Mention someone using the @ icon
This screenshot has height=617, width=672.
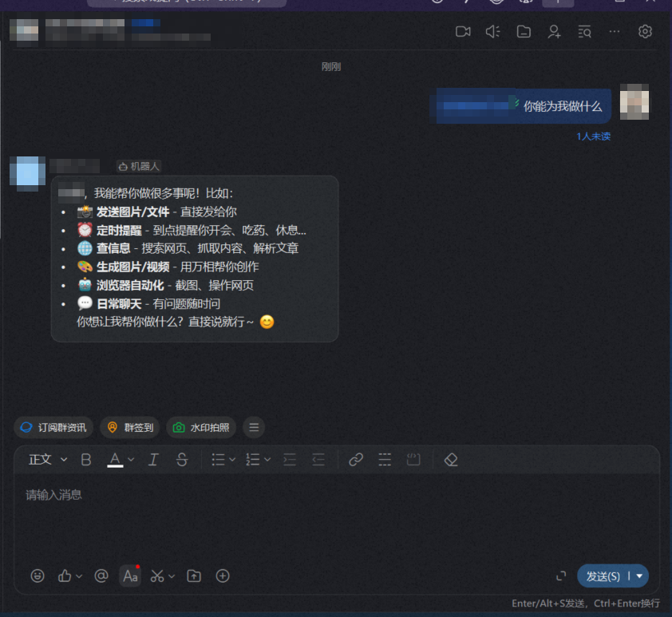101,575
